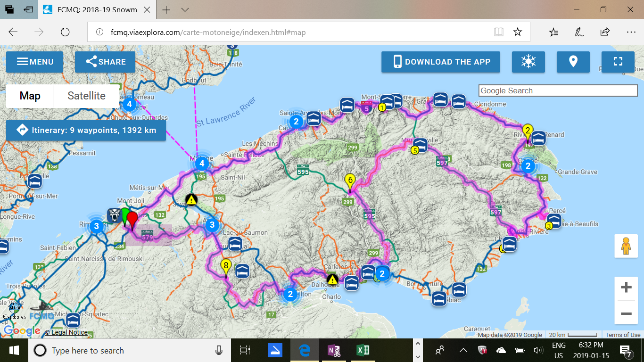Toggle Reading view icon
The height and width of the screenshot is (362, 644).
tap(499, 32)
